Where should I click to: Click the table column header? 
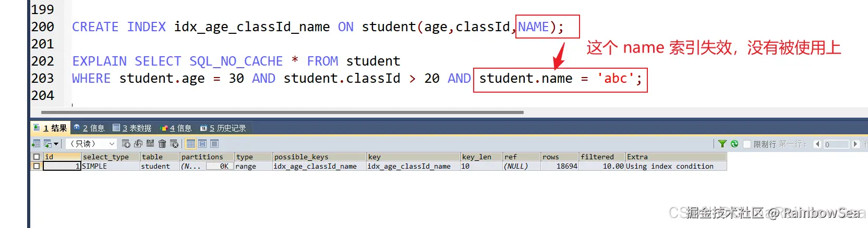[160, 157]
